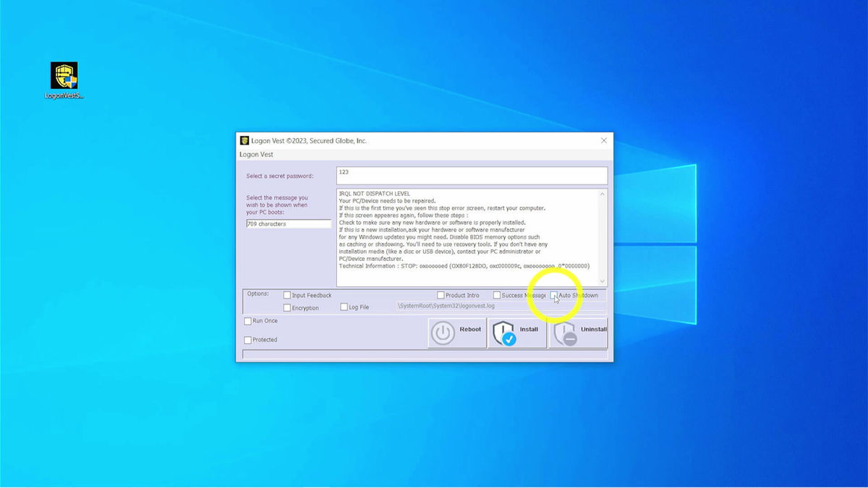Click the 'IRQL NOT DISPATCH LEVEL' line
868x488 pixels.
[x=374, y=194]
